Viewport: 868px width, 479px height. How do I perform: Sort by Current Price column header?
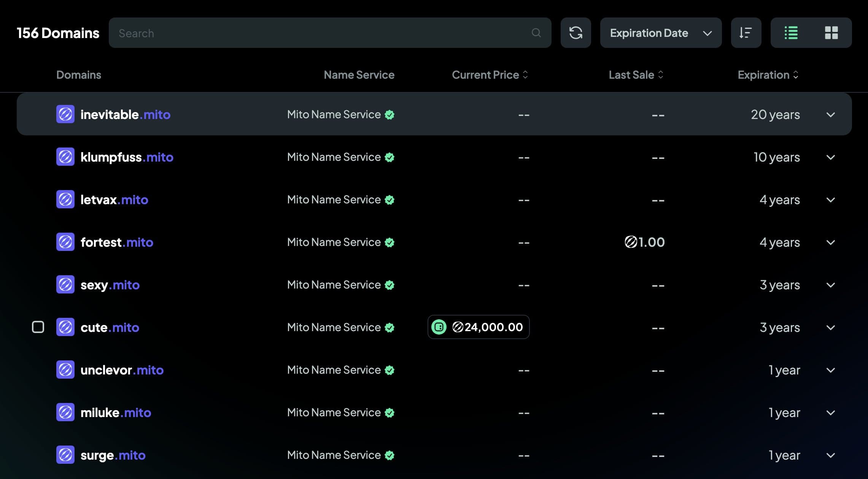click(x=490, y=75)
